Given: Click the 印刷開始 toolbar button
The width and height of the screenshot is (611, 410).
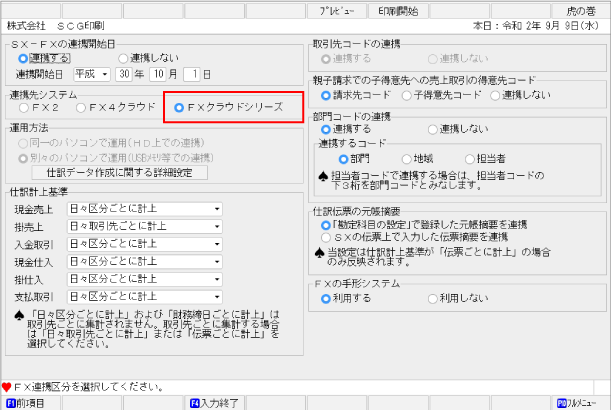Looking at the screenshot, I should click(x=398, y=9).
